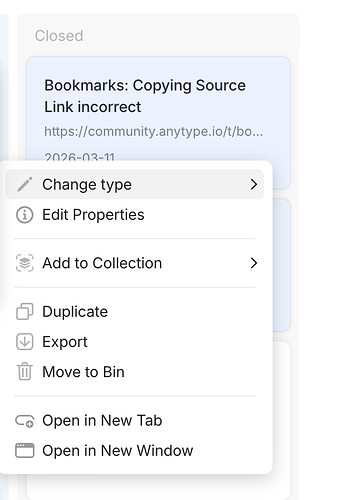362x500 pixels.
Task: Select Duplicate from the context menu
Action: (135, 312)
